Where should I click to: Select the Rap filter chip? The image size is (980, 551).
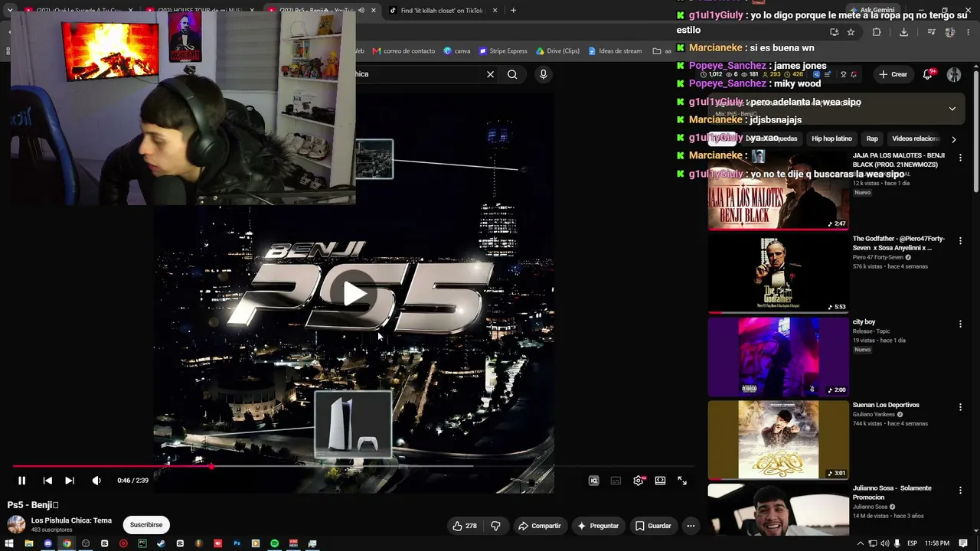872,139
